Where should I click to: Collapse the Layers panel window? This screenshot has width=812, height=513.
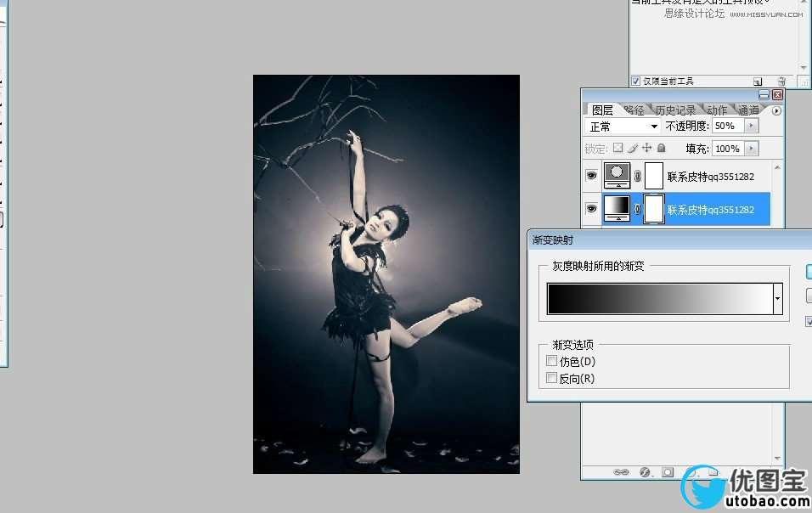pos(764,95)
